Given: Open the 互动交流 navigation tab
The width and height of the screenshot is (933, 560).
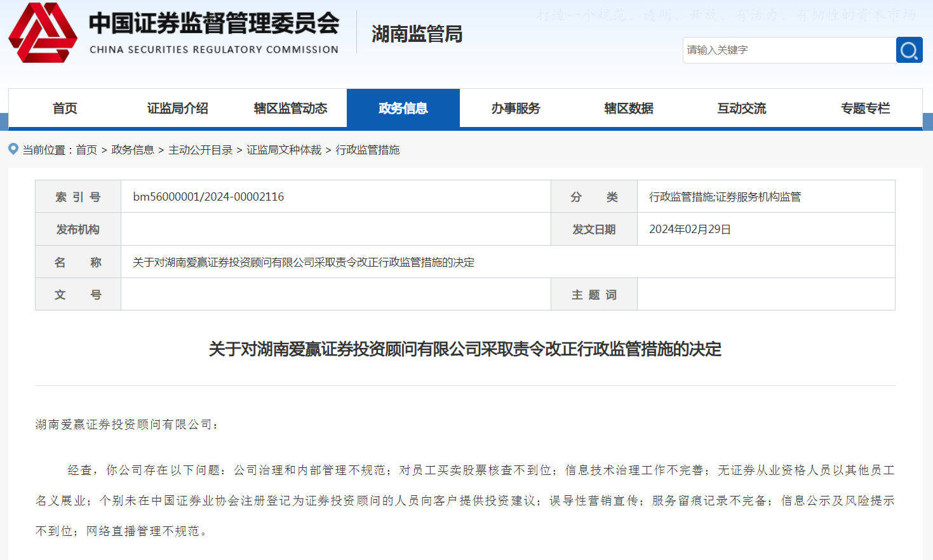Looking at the screenshot, I should 741,109.
